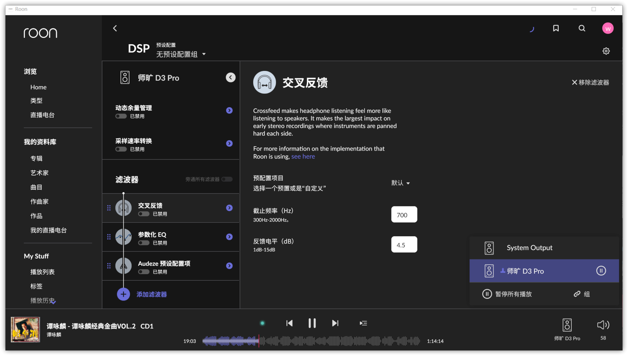Click the 'see here' link
The width and height of the screenshot is (628, 364).
(x=303, y=157)
